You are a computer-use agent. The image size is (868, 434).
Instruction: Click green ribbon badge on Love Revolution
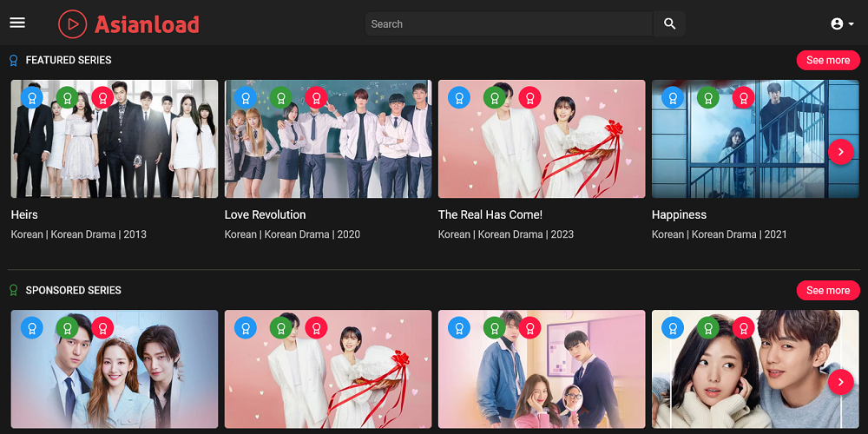point(281,97)
